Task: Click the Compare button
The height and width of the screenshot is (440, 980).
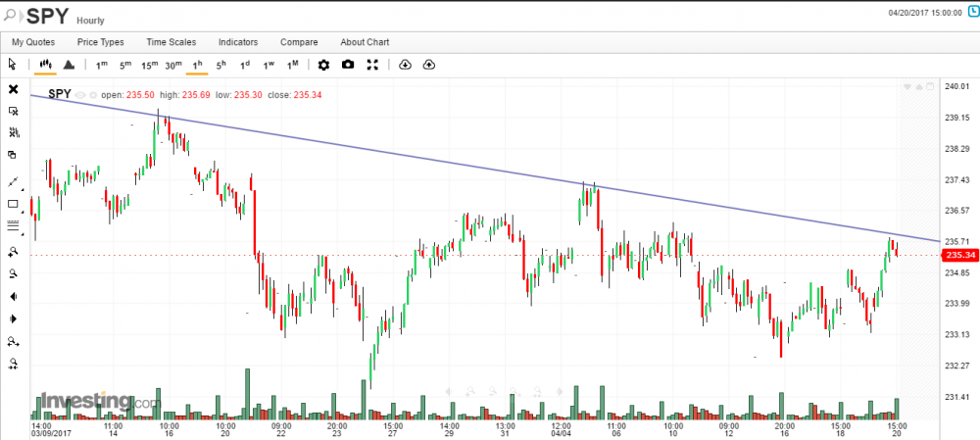Action: click(x=299, y=42)
